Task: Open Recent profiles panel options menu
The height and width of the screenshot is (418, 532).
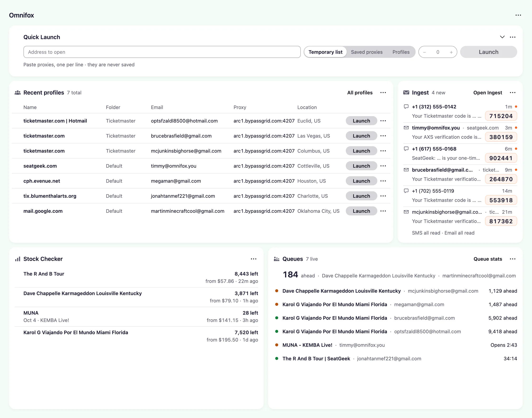Action: point(383,93)
